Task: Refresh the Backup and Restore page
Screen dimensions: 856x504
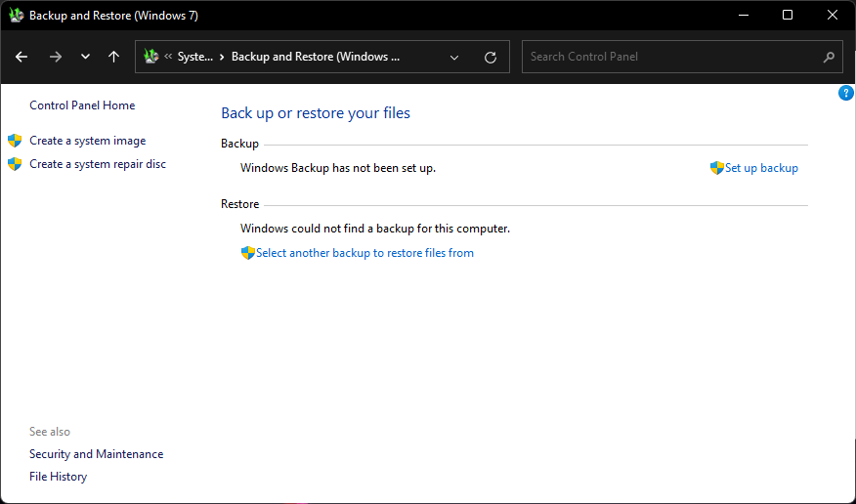Action: pyautogui.click(x=491, y=57)
